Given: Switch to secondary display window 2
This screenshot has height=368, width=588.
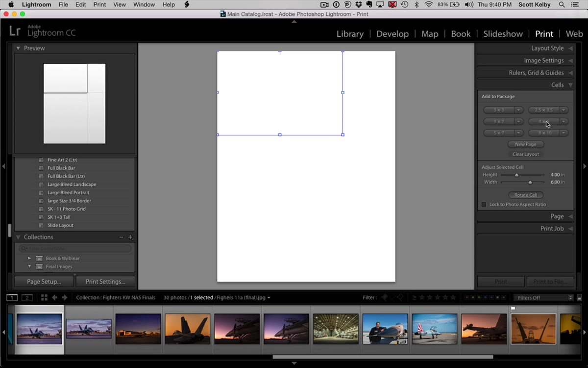Looking at the screenshot, I should pos(27,297).
